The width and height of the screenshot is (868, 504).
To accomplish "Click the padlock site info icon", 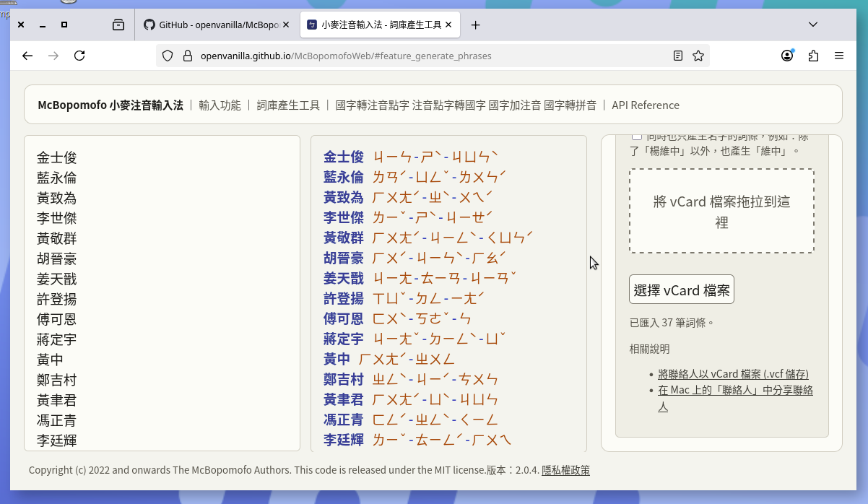I will pos(187,56).
